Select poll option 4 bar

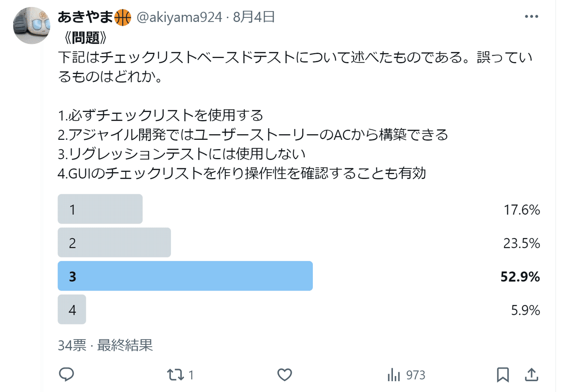click(x=72, y=310)
